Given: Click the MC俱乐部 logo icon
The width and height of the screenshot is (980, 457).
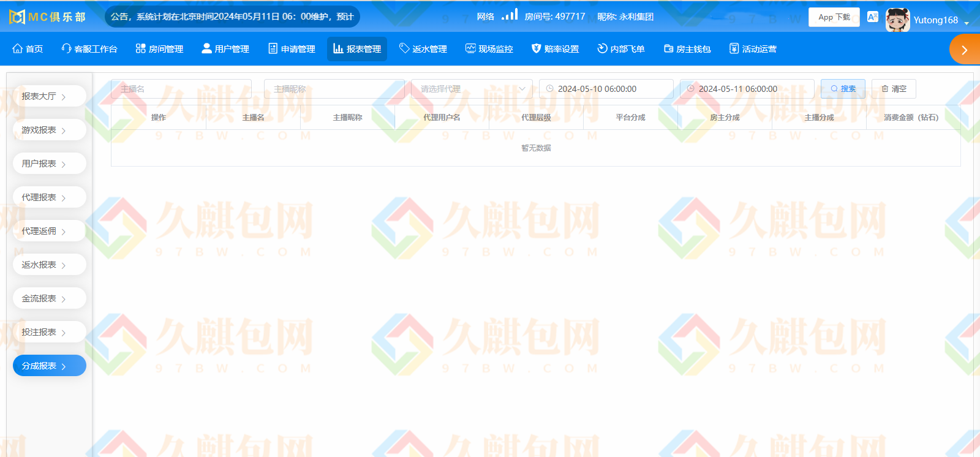Looking at the screenshot, I should (17, 17).
